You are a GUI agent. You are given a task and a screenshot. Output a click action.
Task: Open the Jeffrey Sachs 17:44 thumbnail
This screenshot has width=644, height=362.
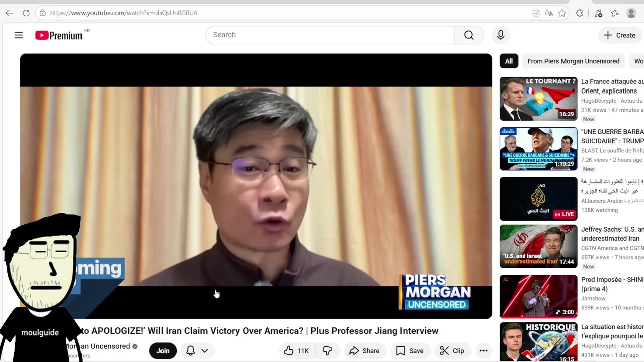pyautogui.click(x=538, y=246)
